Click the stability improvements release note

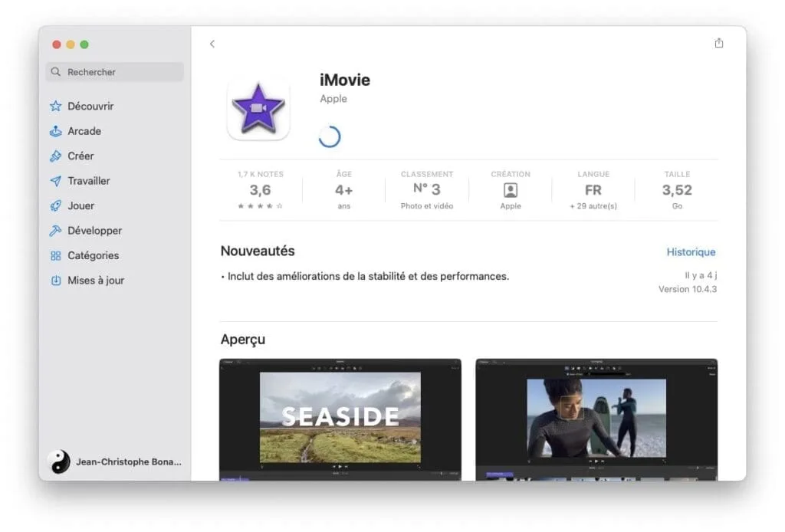(365, 276)
